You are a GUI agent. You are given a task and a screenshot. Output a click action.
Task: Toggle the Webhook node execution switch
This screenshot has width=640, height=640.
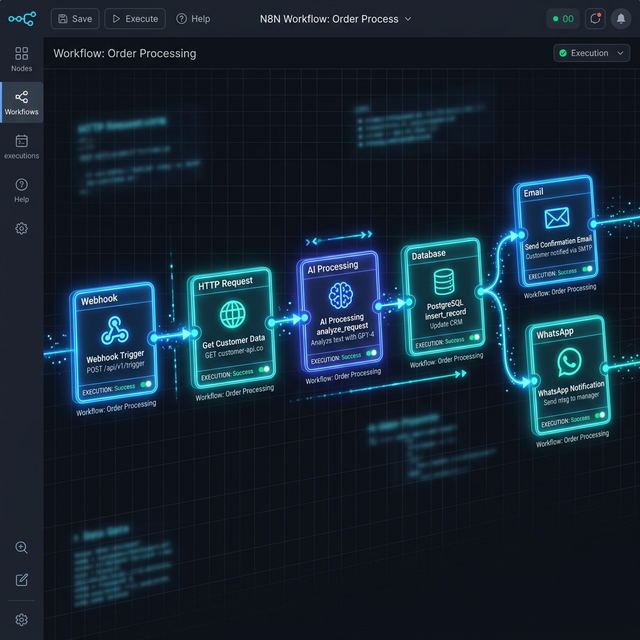tap(146, 384)
